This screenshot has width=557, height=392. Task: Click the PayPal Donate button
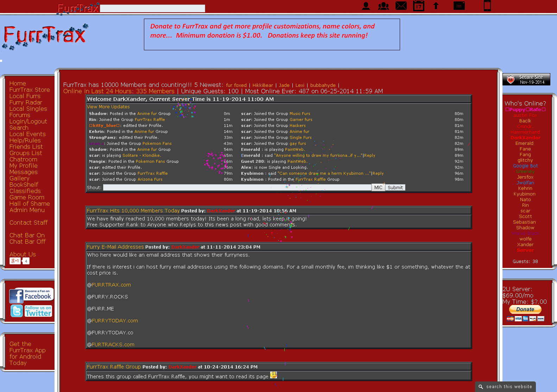click(525, 309)
